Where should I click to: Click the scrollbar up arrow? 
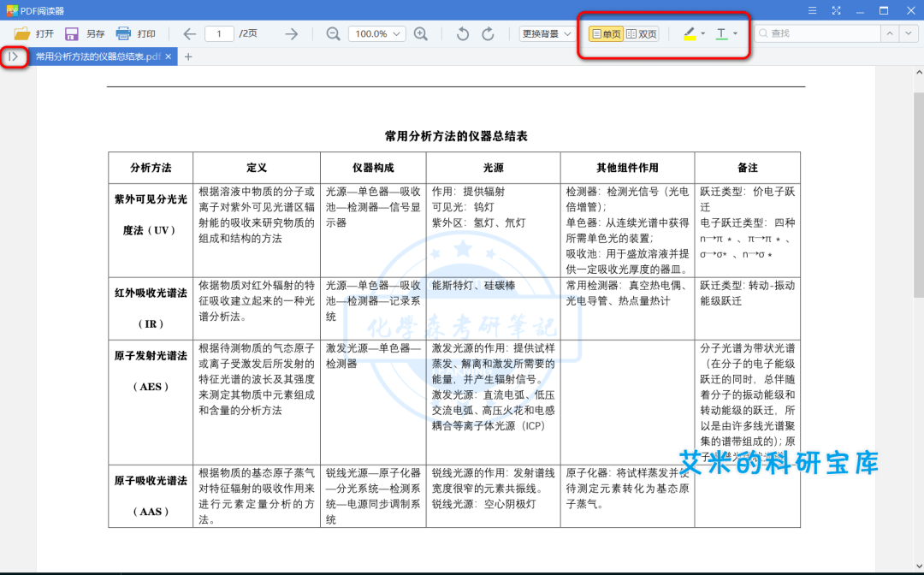[x=919, y=72]
